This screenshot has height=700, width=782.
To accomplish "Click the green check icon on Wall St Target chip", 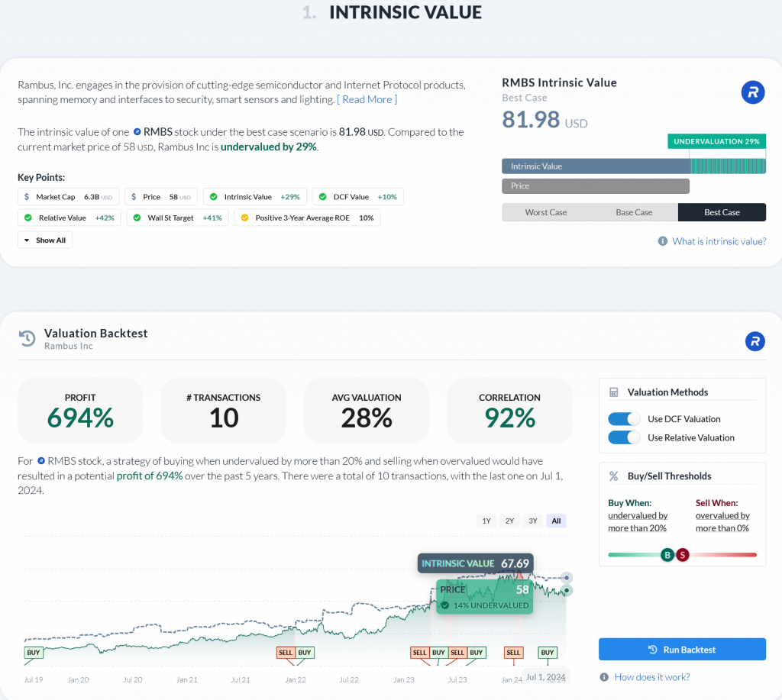I will pos(137,218).
